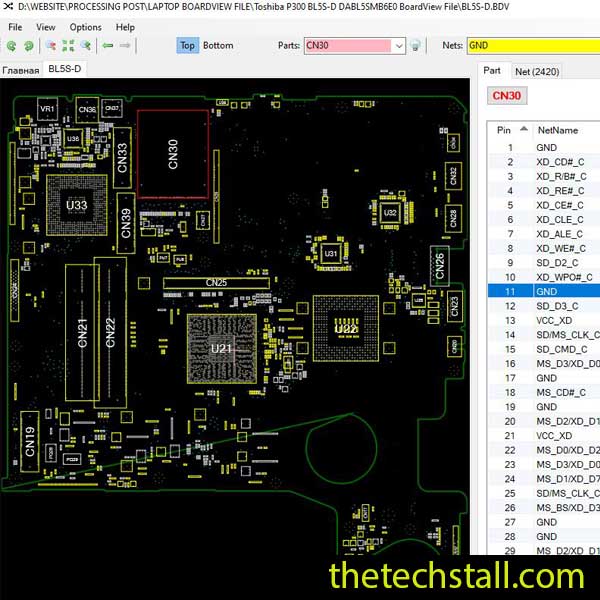600x600 pixels.
Task: Click the light bulb icon beside Parts
Action: pos(416,46)
